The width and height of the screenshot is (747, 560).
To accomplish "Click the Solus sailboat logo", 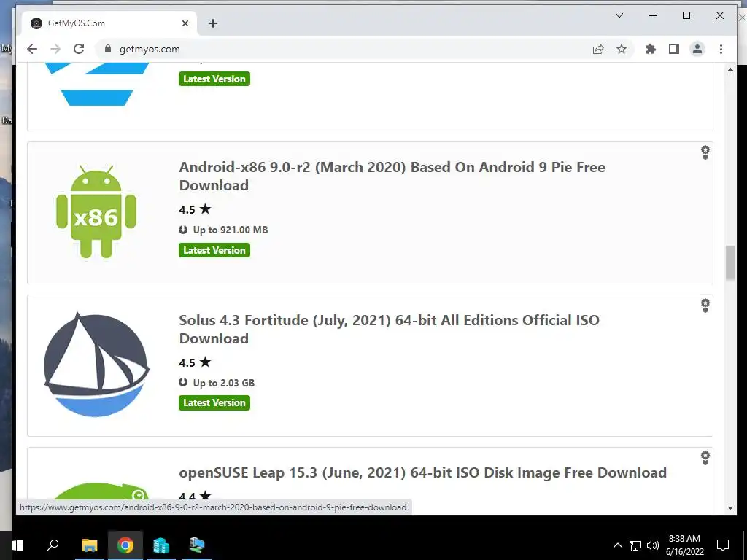I will click(96, 365).
